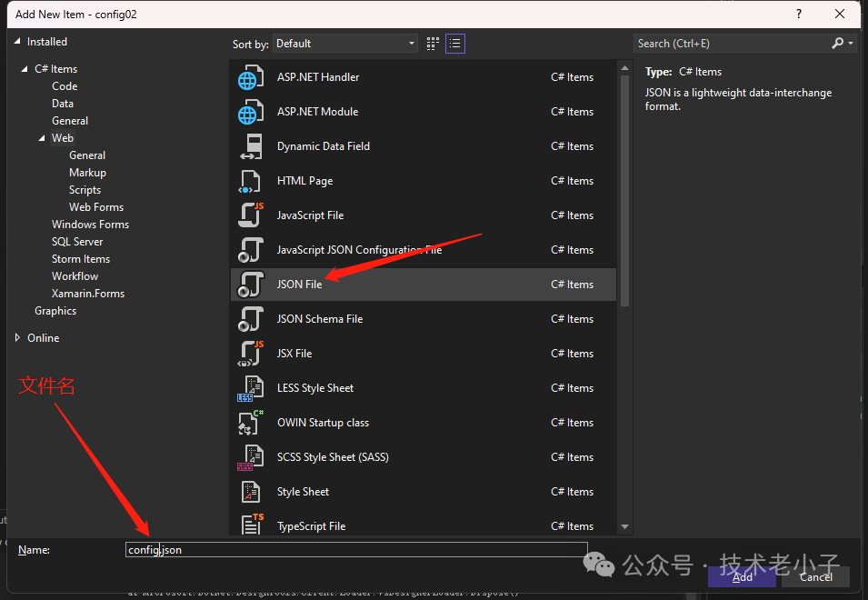The image size is (868, 600).
Task: Click the Dynamic Data Field icon
Action: click(250, 147)
